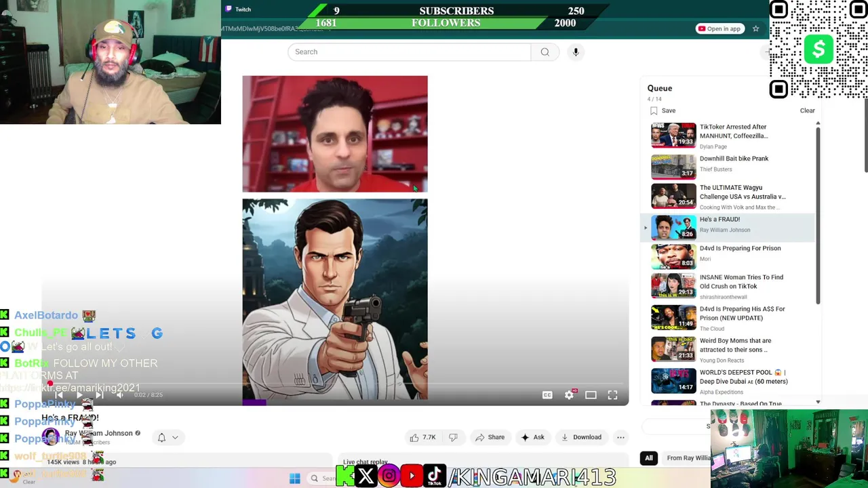This screenshot has width=868, height=488.
Task: Click 'Dylan Page' channel name
Action: pos(713,146)
